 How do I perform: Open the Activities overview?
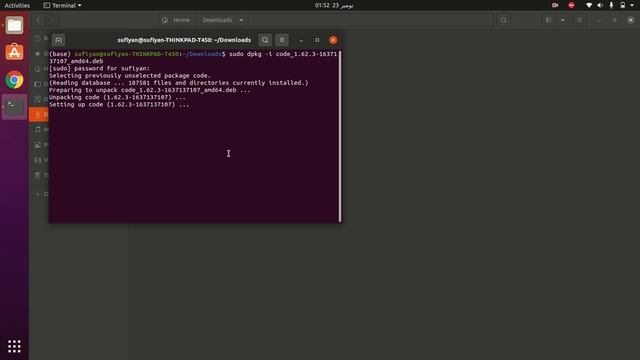(x=17, y=5)
